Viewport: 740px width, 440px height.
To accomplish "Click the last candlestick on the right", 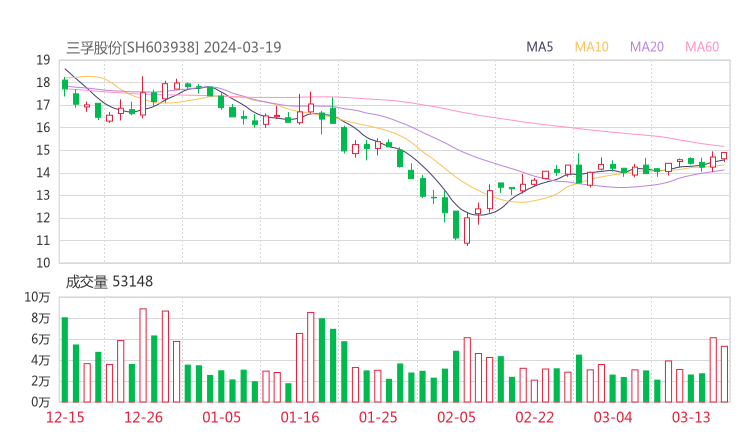I will coord(724,155).
